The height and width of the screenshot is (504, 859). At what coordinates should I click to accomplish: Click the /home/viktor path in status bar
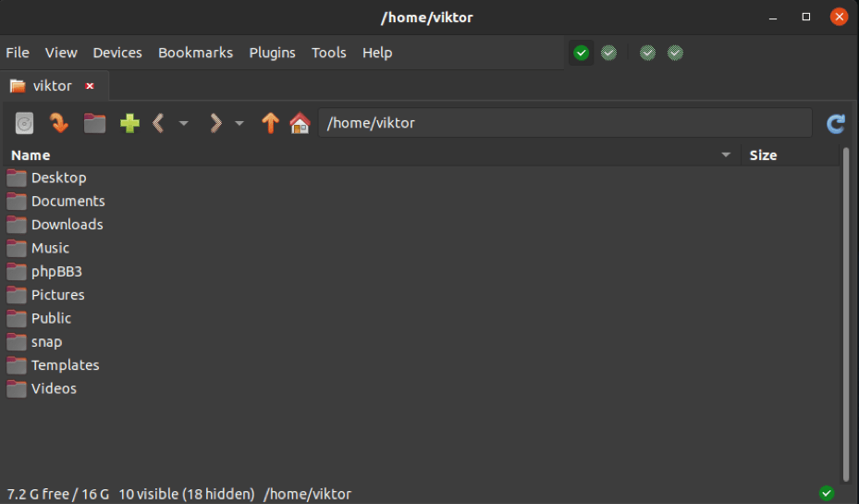[x=307, y=494]
